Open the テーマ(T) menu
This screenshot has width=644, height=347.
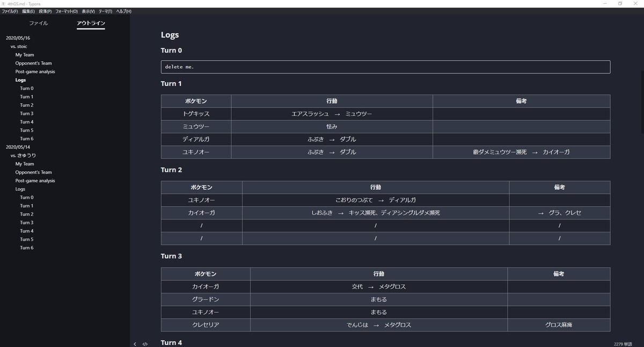click(105, 11)
